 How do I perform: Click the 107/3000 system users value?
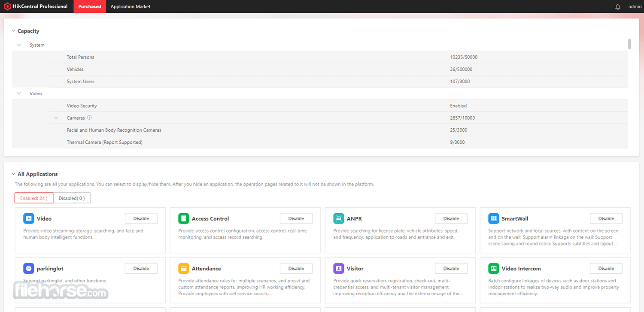coord(460,82)
